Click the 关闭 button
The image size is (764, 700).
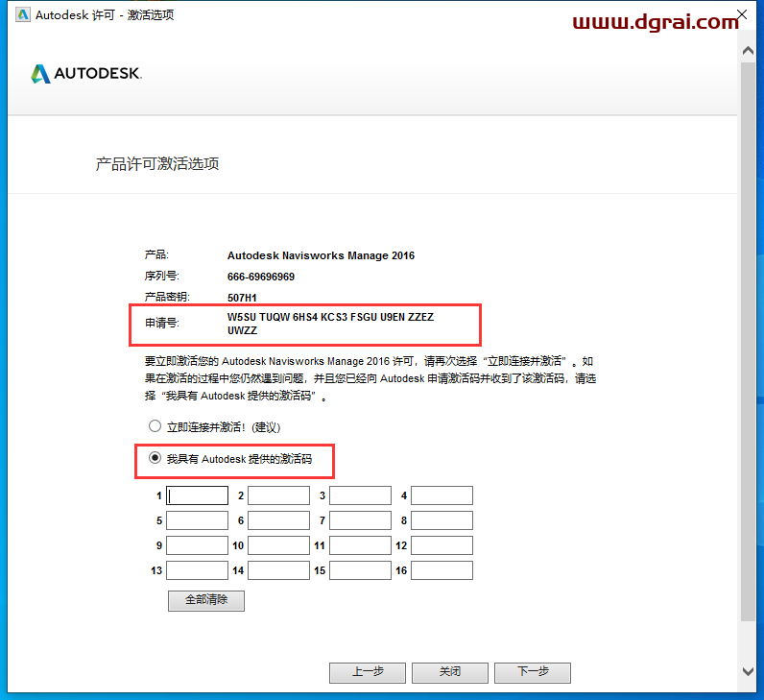(x=450, y=673)
